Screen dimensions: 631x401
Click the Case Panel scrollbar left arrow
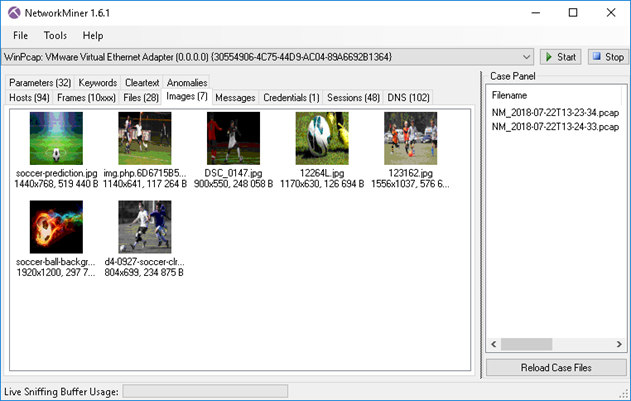coord(494,344)
